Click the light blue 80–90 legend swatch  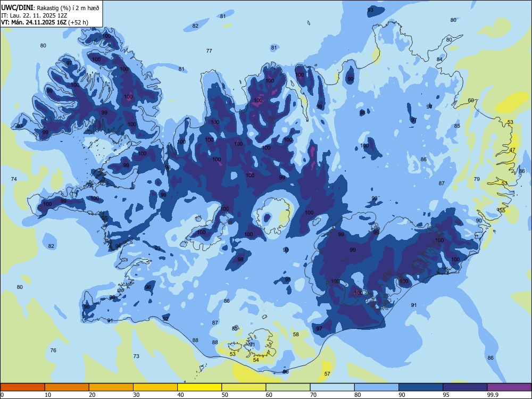[x=377, y=387]
